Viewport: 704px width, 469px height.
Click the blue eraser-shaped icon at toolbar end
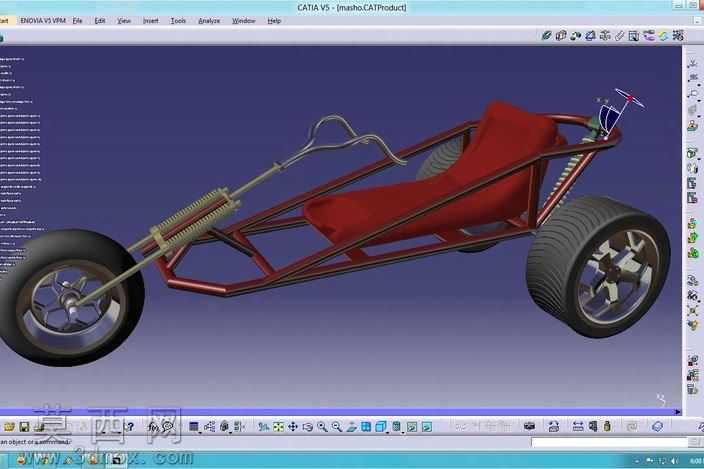(x=657, y=427)
